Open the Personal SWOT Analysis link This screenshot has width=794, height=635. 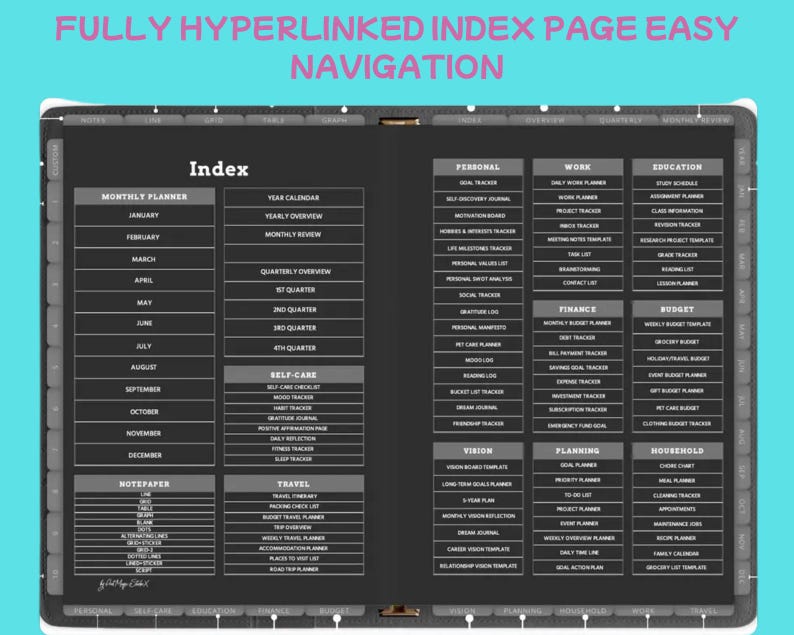pos(478,279)
